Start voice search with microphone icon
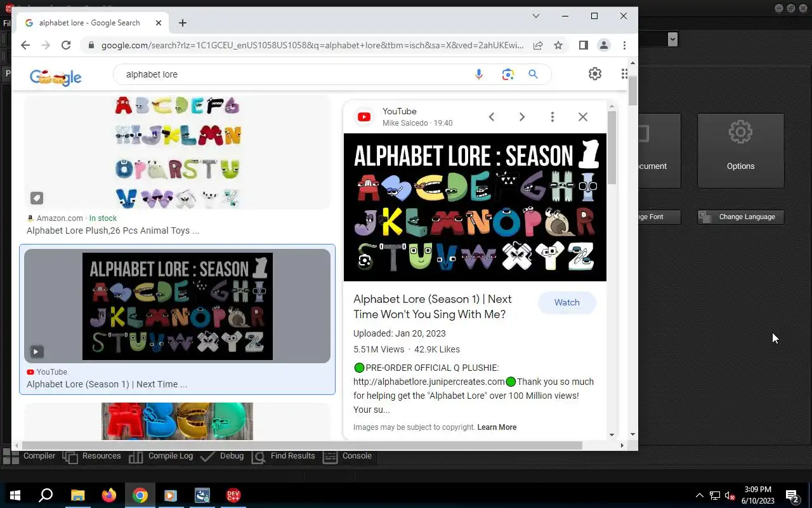 (479, 74)
